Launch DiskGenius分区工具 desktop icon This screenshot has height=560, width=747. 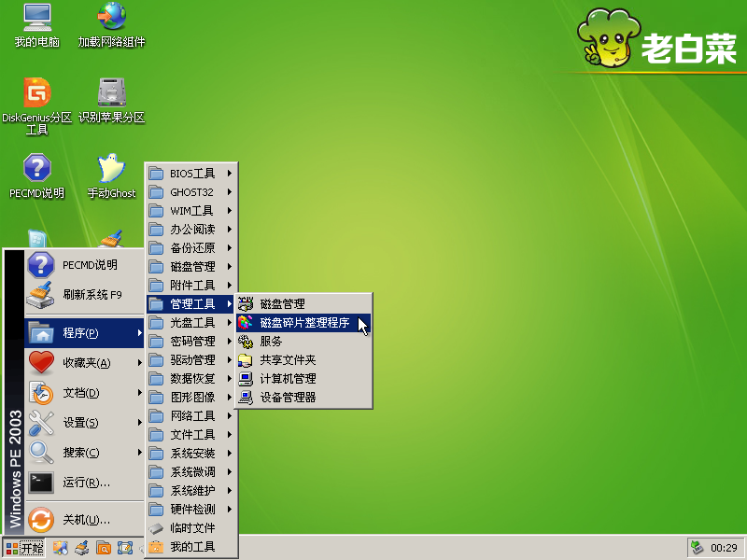coord(37,106)
